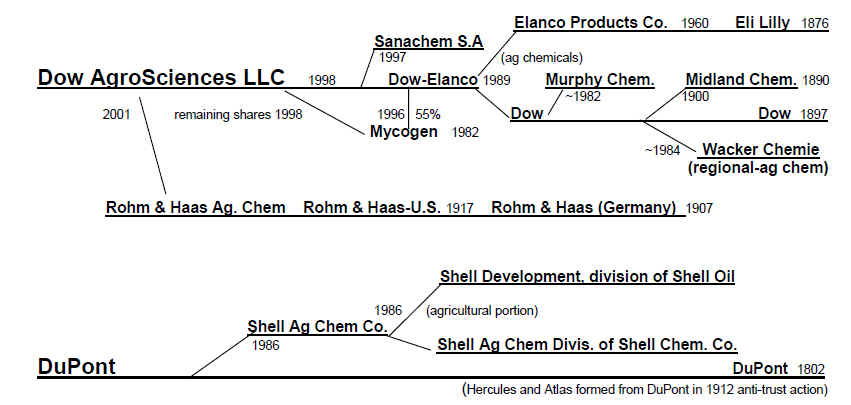Click the Dow-Elanco node label

point(433,80)
